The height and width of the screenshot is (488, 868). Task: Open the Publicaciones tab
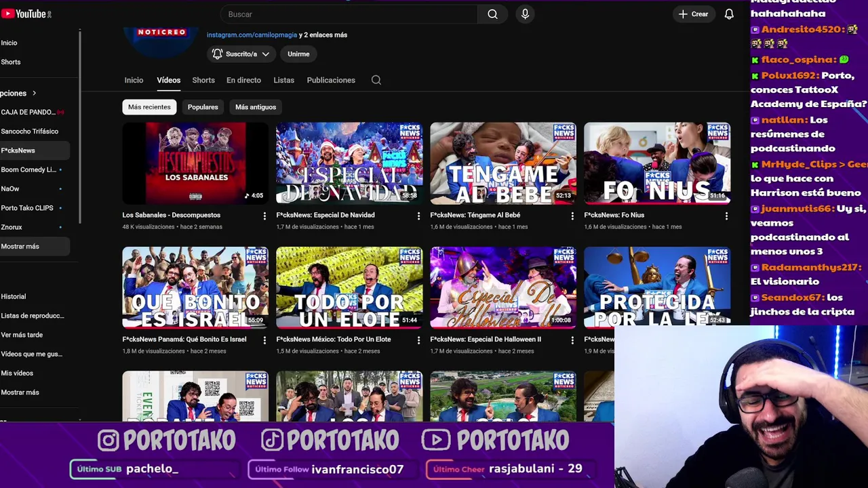331,80
